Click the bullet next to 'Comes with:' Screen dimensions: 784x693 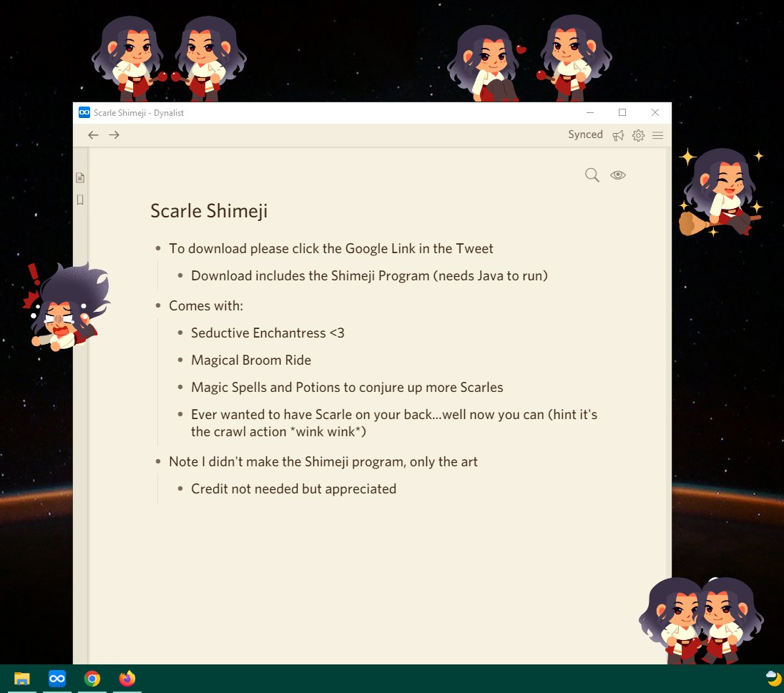click(x=158, y=305)
